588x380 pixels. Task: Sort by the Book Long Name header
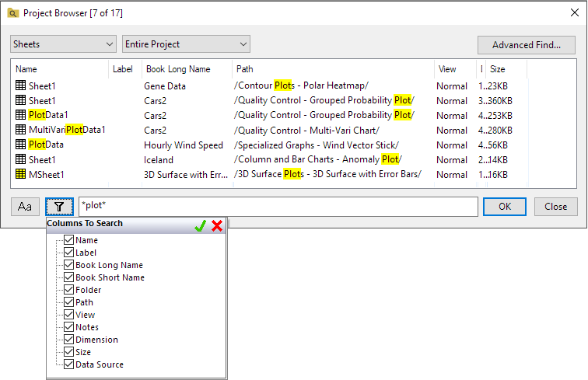187,69
